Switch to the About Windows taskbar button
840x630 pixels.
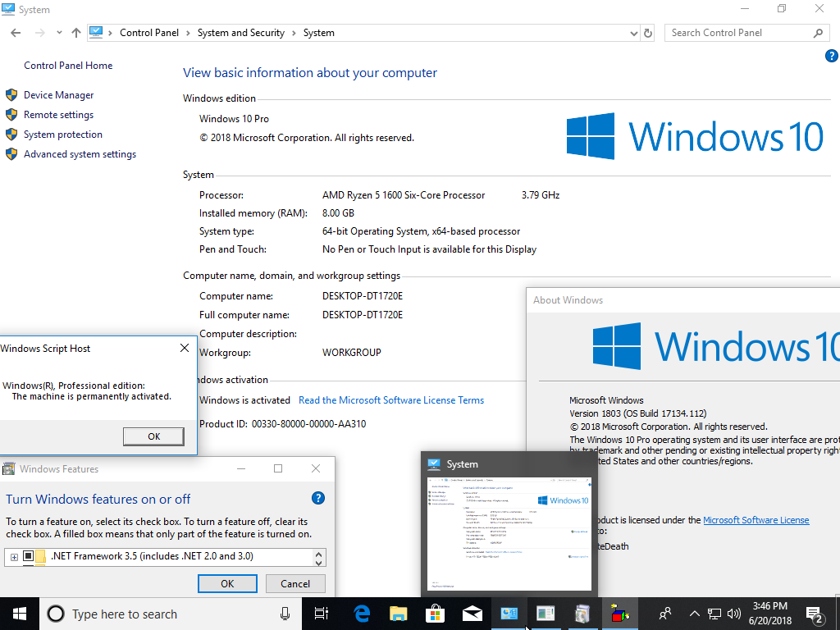click(x=546, y=614)
